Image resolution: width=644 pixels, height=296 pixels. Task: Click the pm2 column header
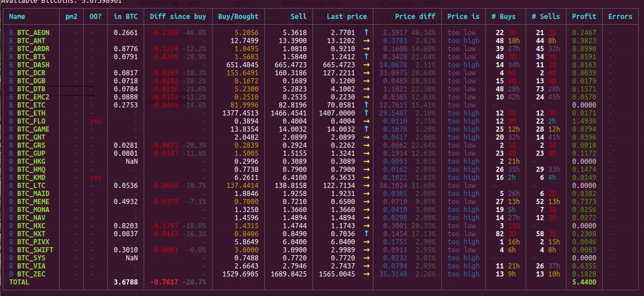coord(71,17)
